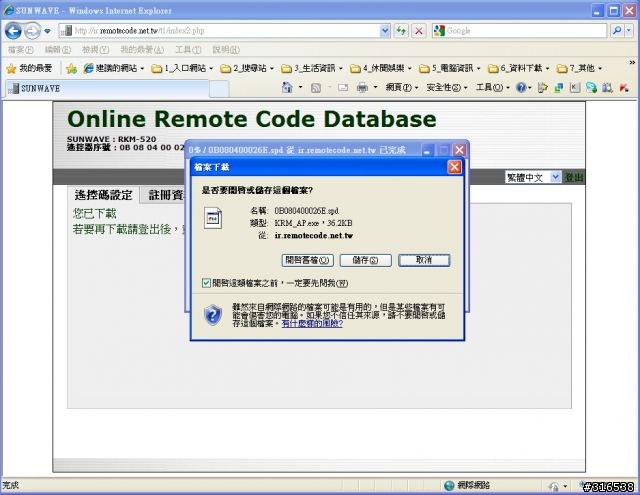Image resolution: width=640 pixels, height=495 pixels.
Task: Click the messenger chat bubbles toolbar icon
Action: pos(591,87)
